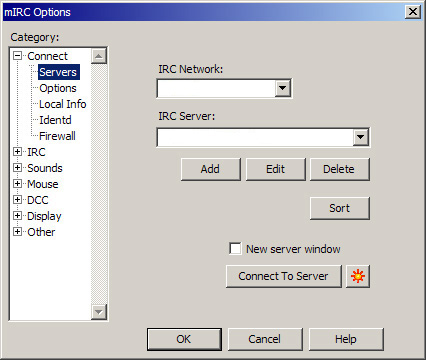Select Servers in the category tree

(x=58, y=72)
